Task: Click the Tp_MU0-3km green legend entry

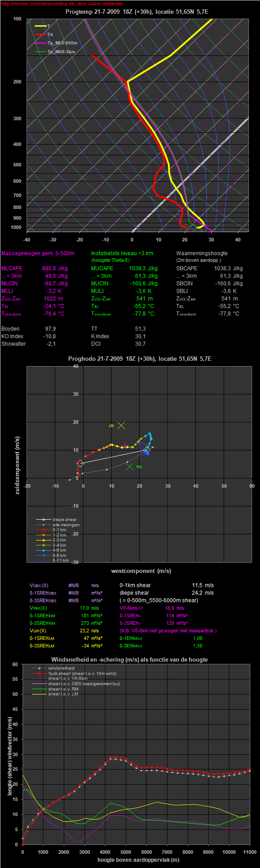Action: (55, 52)
